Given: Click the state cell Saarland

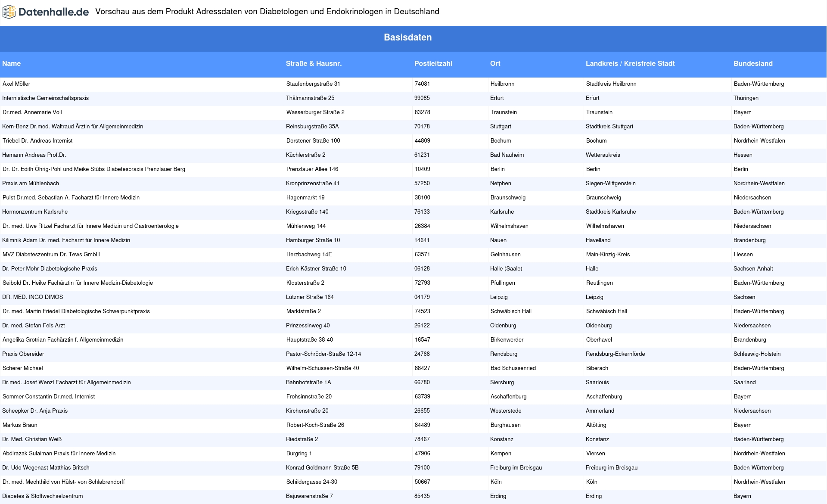Looking at the screenshot, I should 745,383.
